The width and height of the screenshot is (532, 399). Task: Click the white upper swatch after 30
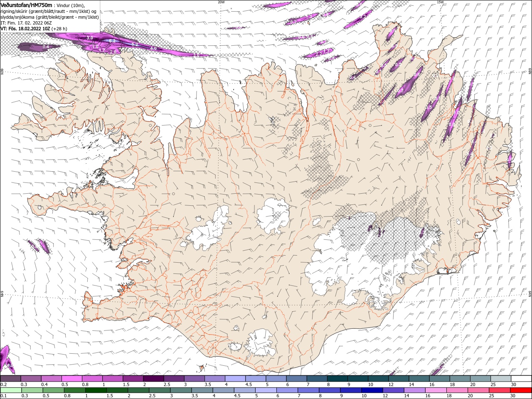(521, 378)
